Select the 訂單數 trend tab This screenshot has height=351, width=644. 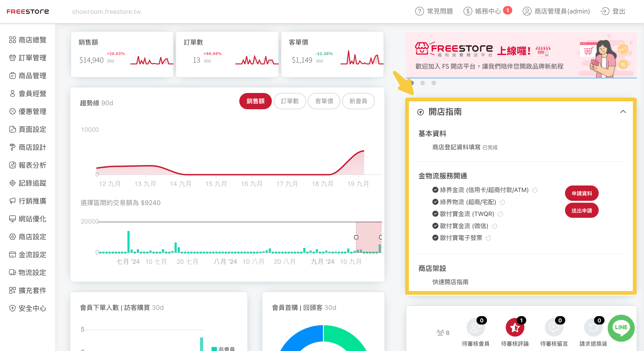[x=290, y=101]
